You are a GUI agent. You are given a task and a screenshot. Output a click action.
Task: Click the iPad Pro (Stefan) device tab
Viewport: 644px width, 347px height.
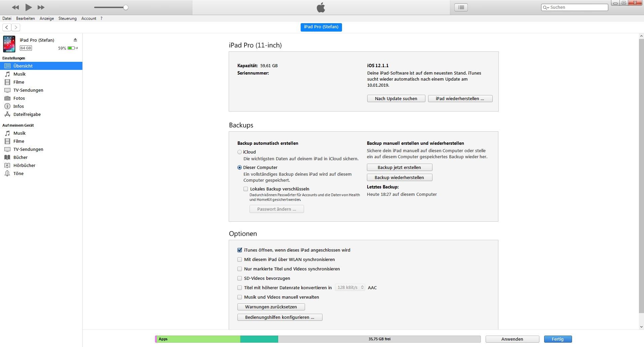321,27
